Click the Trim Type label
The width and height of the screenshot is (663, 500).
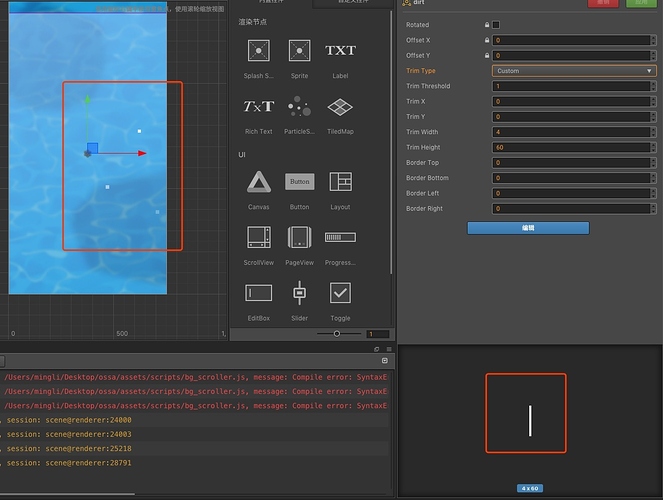pos(421,71)
